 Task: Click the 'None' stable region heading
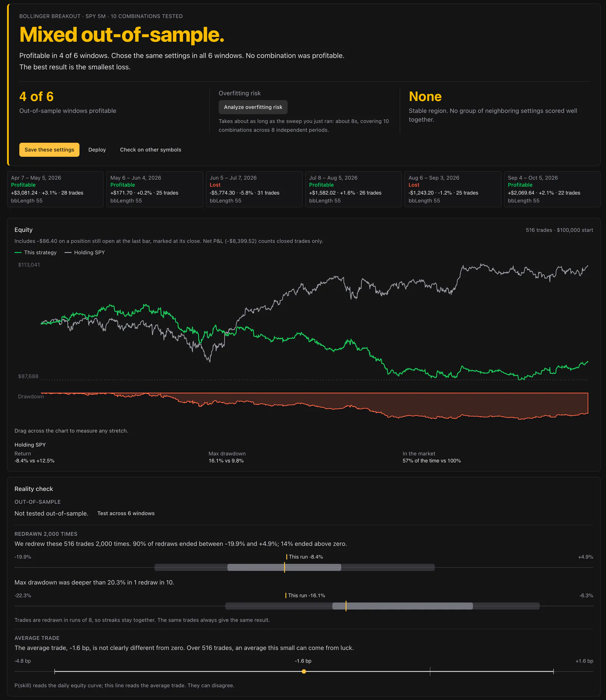tap(425, 97)
